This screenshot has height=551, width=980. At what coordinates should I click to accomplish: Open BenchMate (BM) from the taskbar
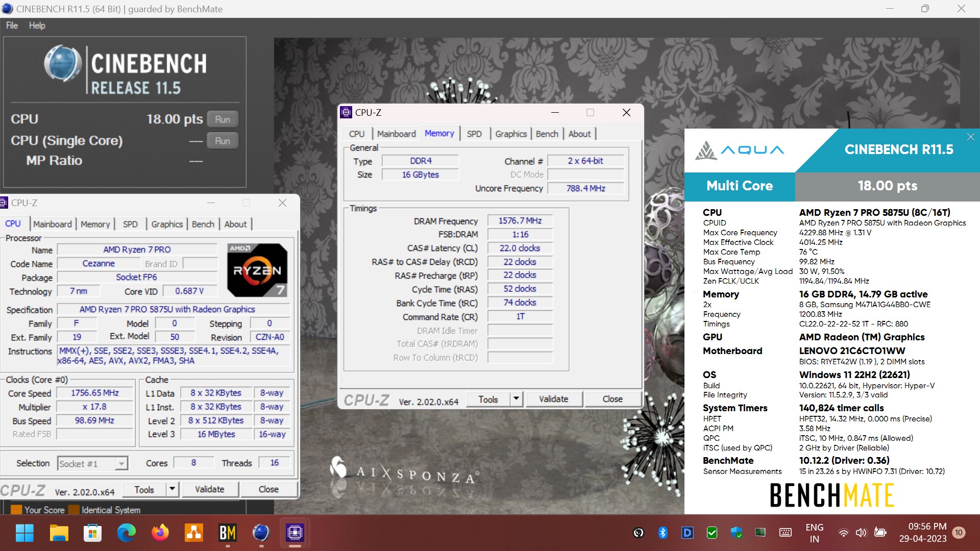tap(227, 533)
